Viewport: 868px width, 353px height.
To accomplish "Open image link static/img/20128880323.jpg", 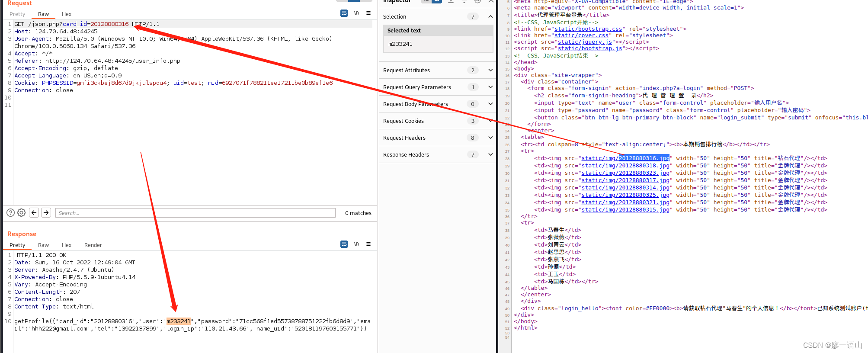I will point(625,173).
